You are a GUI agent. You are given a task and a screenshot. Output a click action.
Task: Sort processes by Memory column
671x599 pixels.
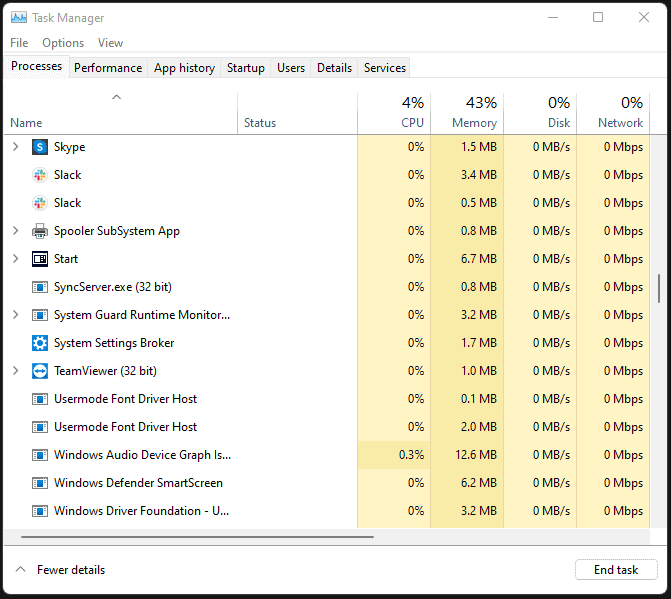pyautogui.click(x=474, y=122)
